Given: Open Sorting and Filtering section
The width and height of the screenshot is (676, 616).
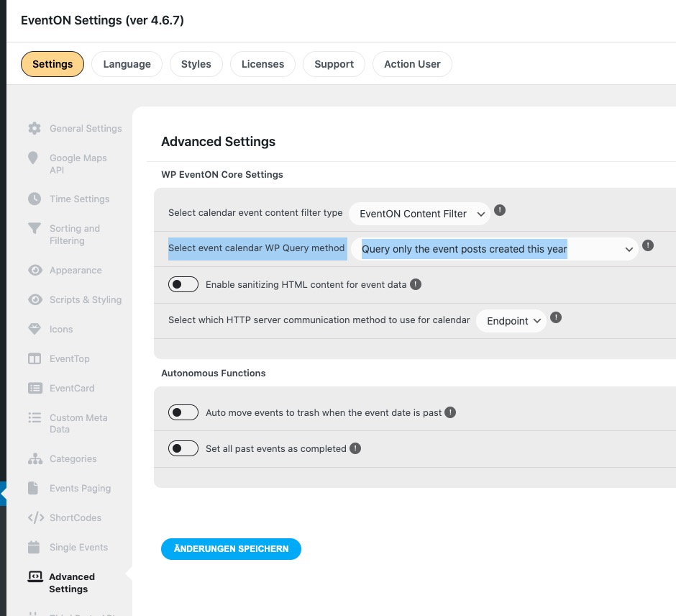Looking at the screenshot, I should tap(75, 234).
